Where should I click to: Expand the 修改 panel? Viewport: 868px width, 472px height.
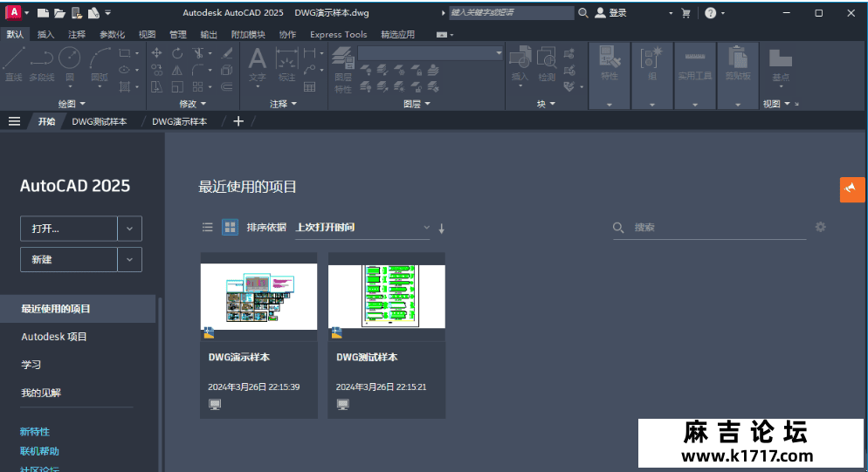pos(193,104)
